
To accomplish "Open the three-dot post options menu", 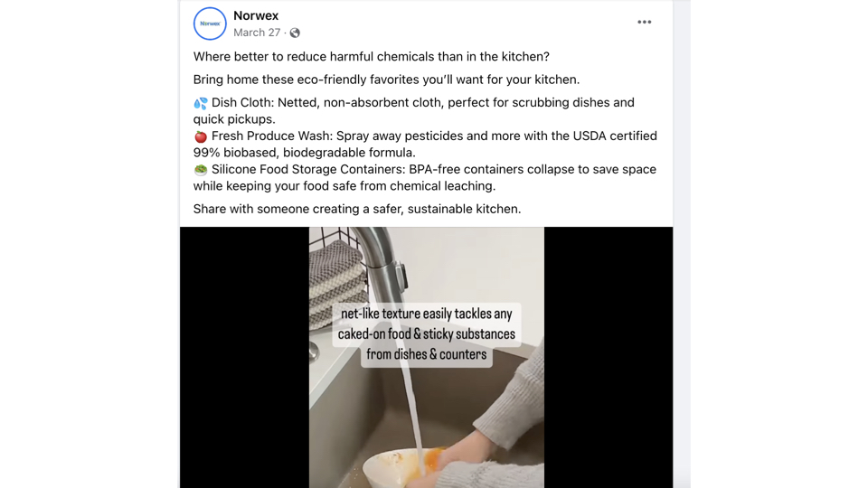I will [x=644, y=22].
